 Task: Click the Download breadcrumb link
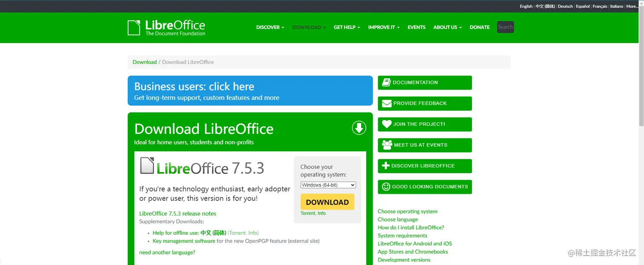coord(144,62)
